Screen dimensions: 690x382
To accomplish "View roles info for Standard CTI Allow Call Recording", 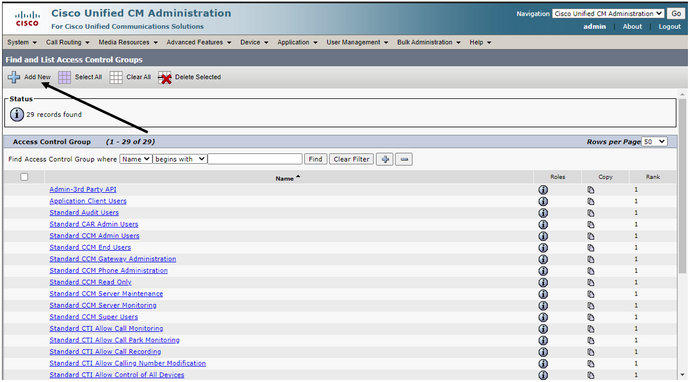I will [543, 352].
